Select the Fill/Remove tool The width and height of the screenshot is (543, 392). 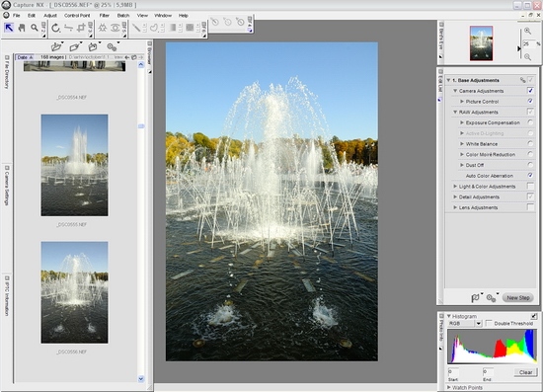pos(190,28)
